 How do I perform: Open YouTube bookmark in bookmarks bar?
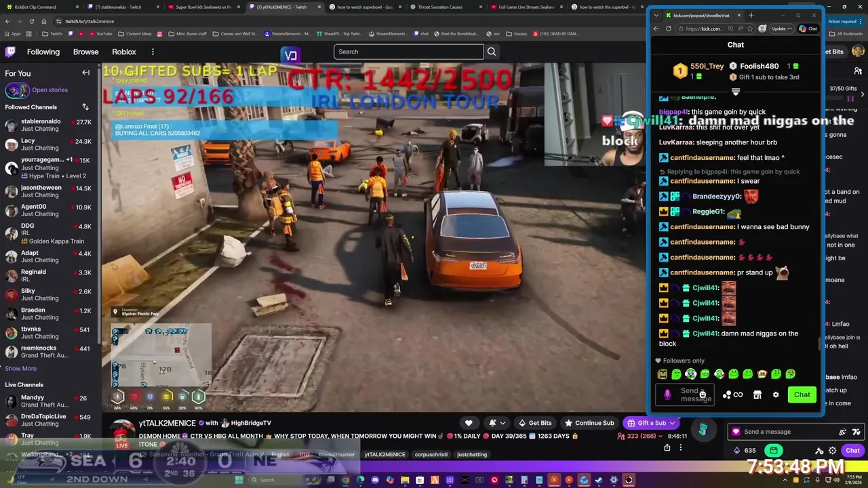click(x=100, y=33)
